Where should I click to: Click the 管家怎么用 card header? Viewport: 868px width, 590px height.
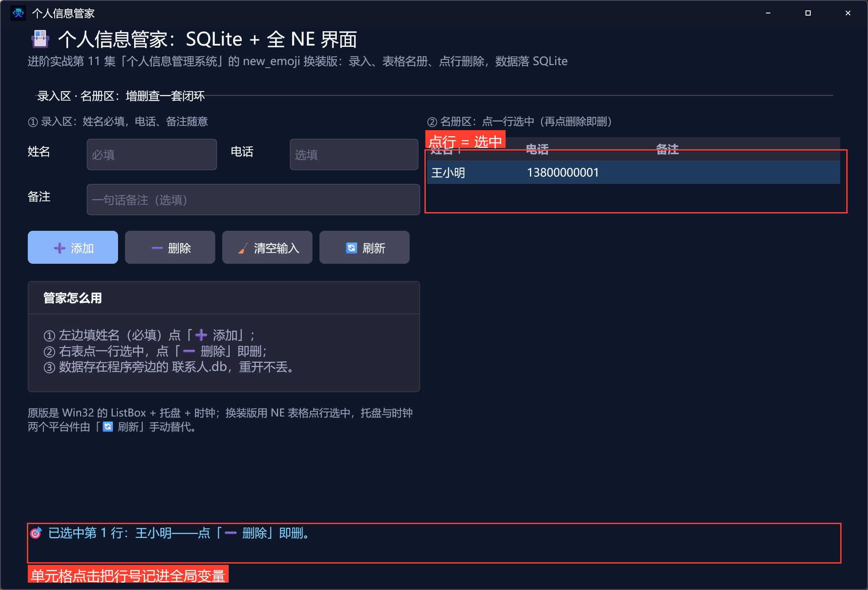coord(224,298)
